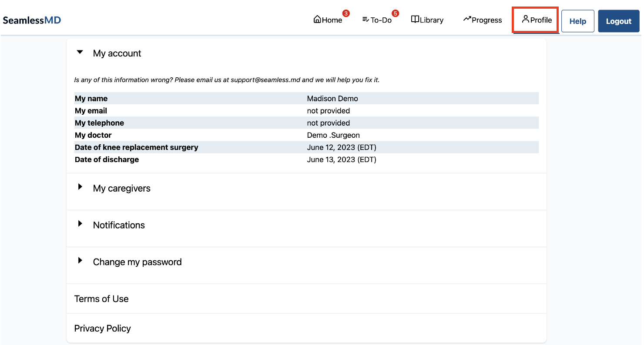This screenshot has height=345, width=644.
Task: Click the My caregivers section title
Action: (122, 189)
